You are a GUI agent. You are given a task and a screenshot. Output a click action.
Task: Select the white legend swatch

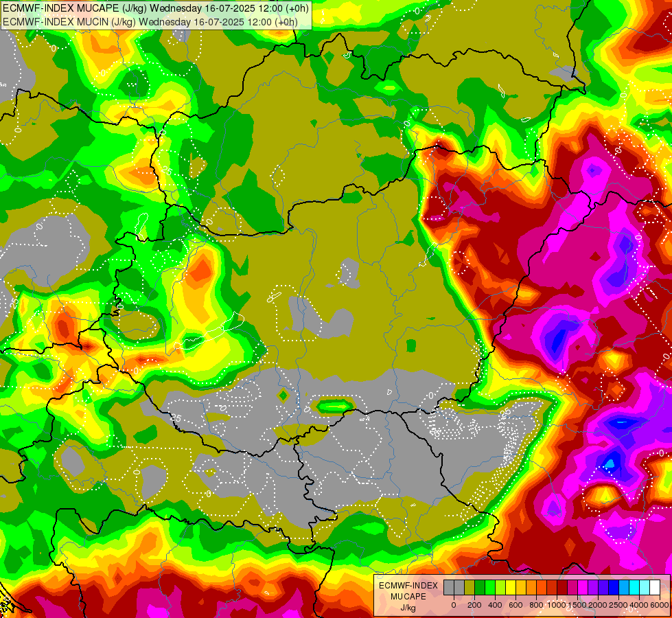tap(655, 588)
